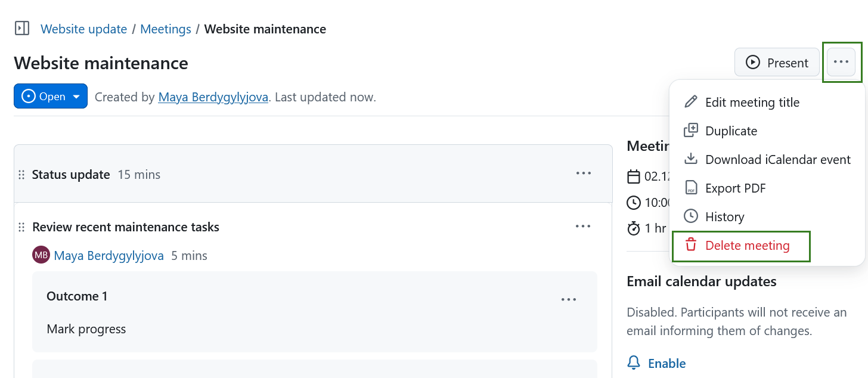This screenshot has width=868, height=378.
Task: Click the red trash icon for Delete meeting
Action: 690,244
